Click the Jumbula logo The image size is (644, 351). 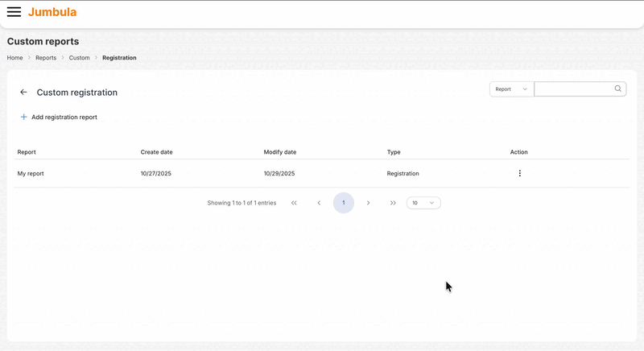(x=52, y=12)
